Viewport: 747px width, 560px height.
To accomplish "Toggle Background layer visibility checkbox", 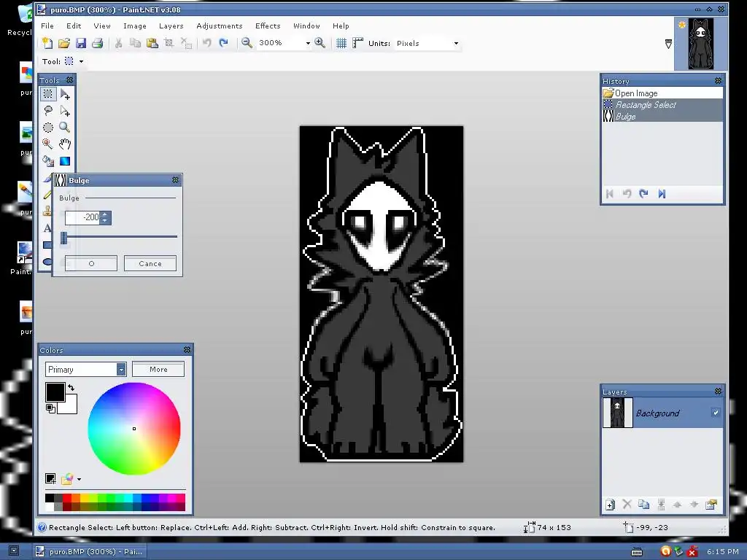I will 715,413.
